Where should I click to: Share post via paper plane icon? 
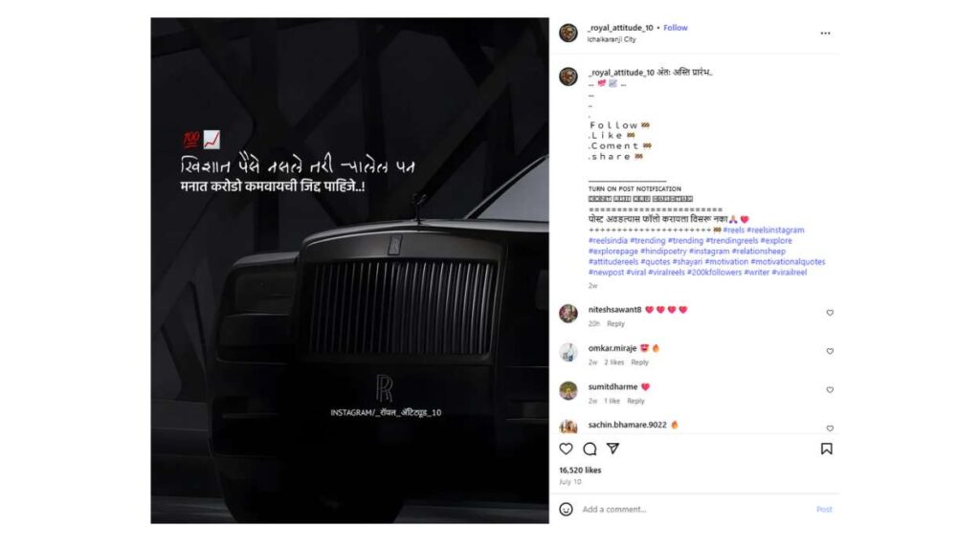(x=613, y=449)
